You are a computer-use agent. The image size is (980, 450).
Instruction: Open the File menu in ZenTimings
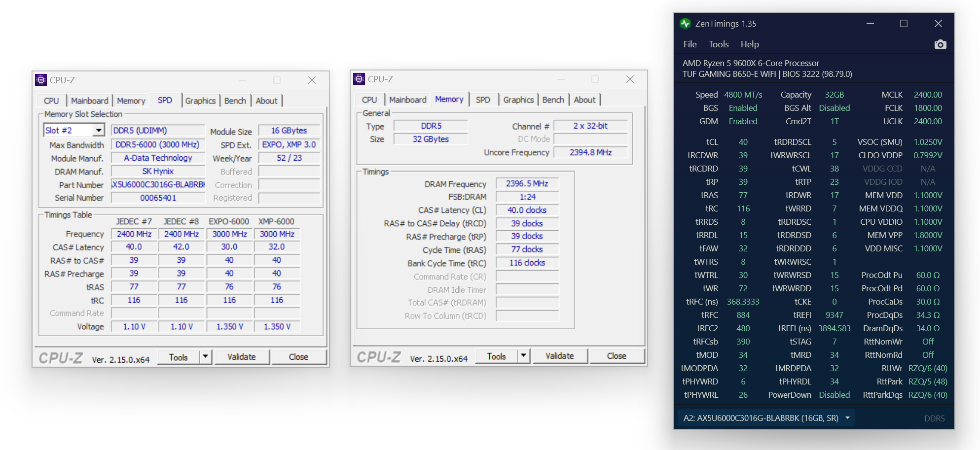point(690,44)
